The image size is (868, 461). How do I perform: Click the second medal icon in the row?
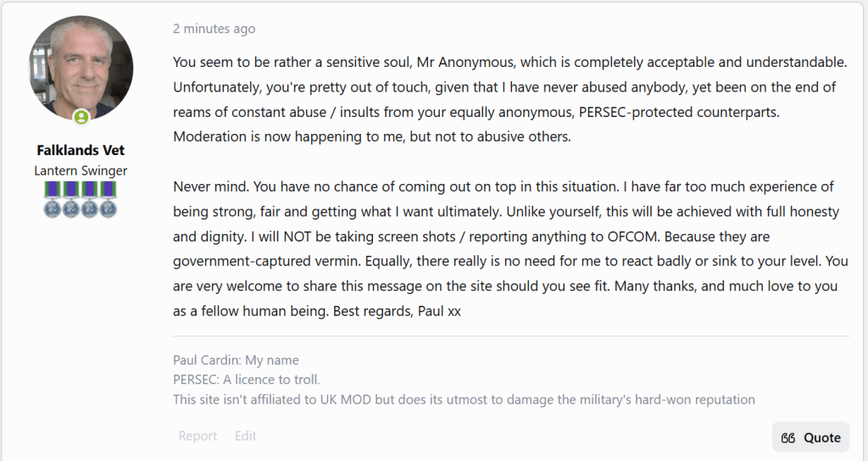pyautogui.click(x=70, y=198)
